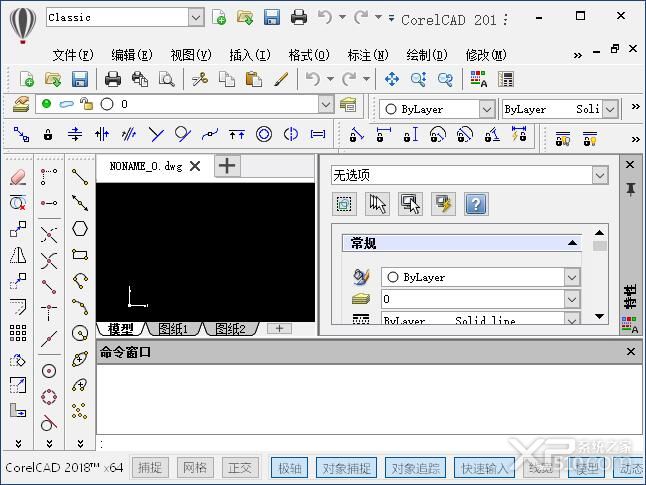Click the open folder icon in title bar
This screenshot has height=485, width=646.
coord(245,17)
